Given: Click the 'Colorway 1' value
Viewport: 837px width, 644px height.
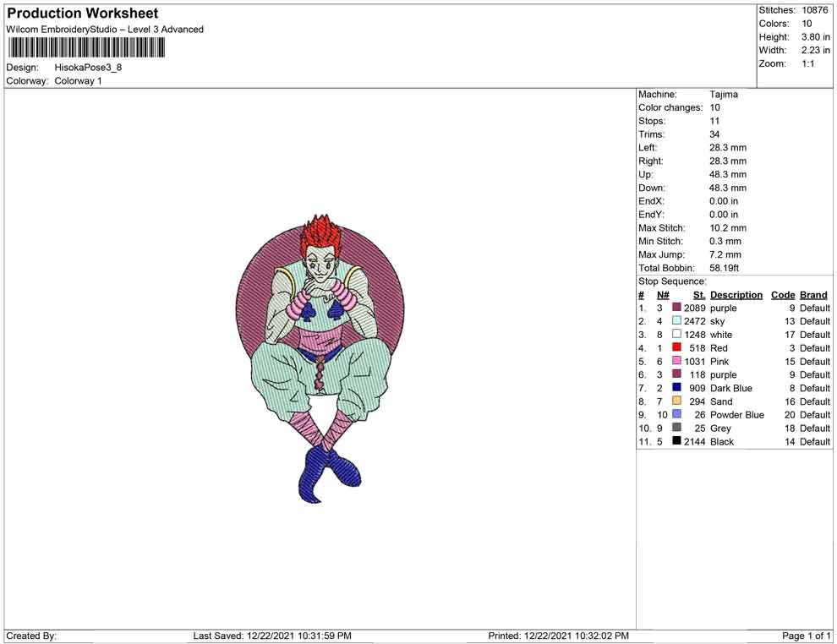Looking at the screenshot, I should 78,81.
